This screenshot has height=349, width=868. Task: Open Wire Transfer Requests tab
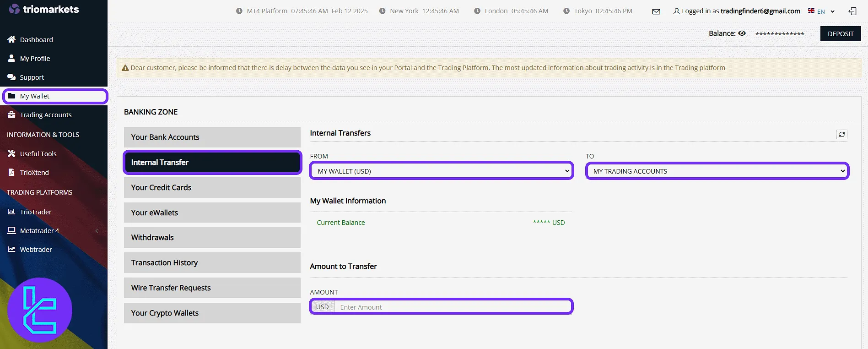click(x=212, y=288)
